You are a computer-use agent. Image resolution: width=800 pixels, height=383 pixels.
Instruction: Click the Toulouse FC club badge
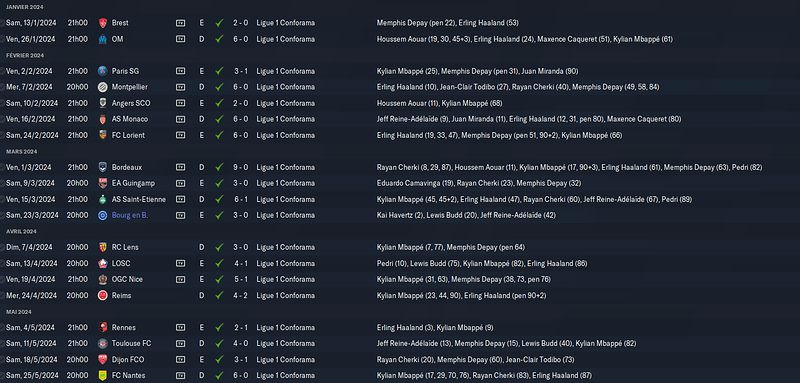point(103,344)
